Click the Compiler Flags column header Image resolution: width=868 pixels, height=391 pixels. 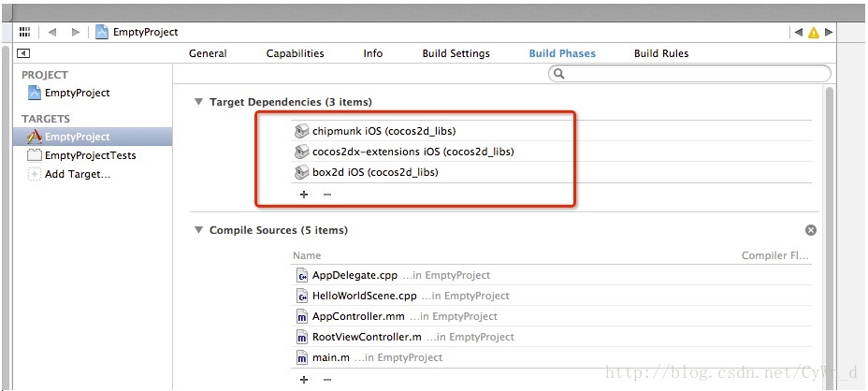[775, 255]
